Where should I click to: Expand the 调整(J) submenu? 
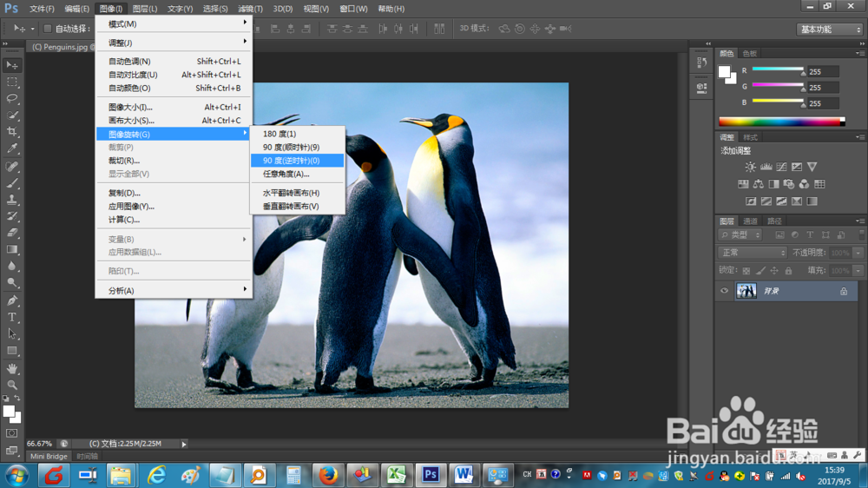(x=174, y=43)
